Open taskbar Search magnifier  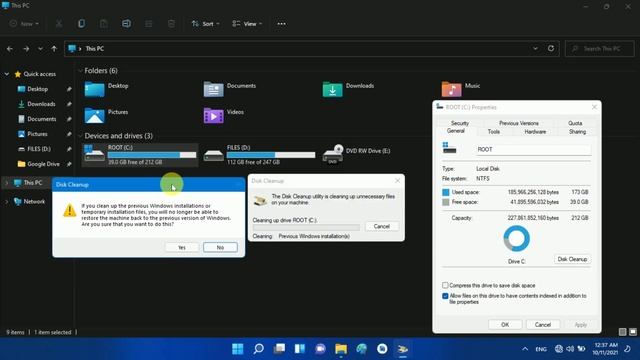click(x=258, y=349)
